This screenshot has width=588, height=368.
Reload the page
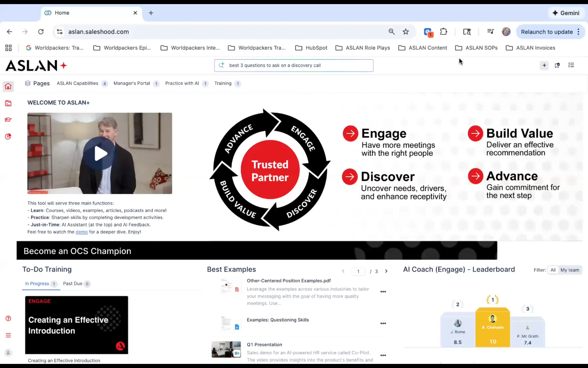point(41,32)
